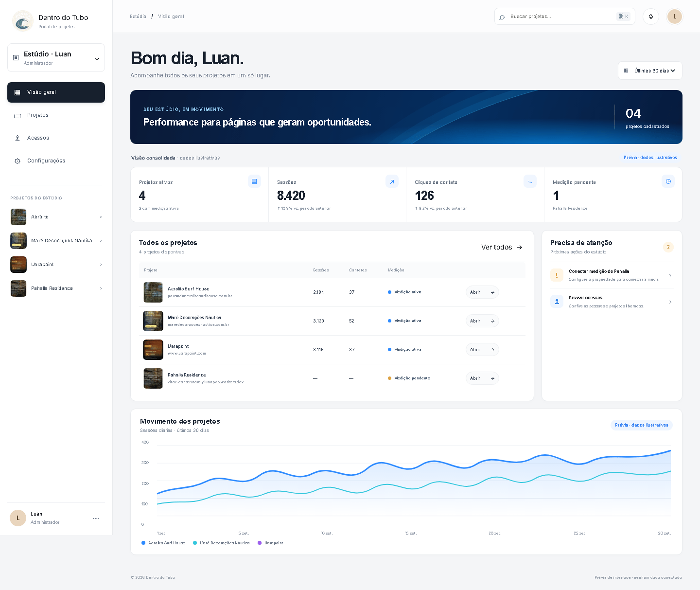Image resolution: width=700 pixels, height=590 pixels.
Task: Click the clock icon on Medição pendente card
Action: 668,181
